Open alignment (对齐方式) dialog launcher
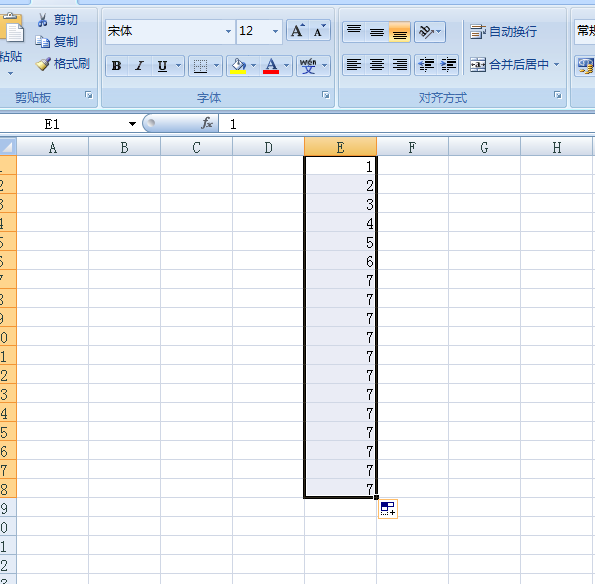 557,95
